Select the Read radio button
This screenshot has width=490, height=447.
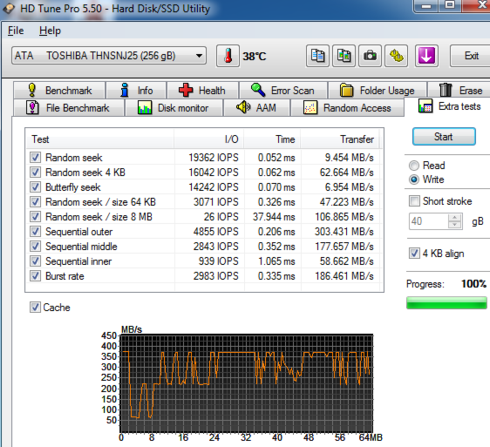[414, 165]
